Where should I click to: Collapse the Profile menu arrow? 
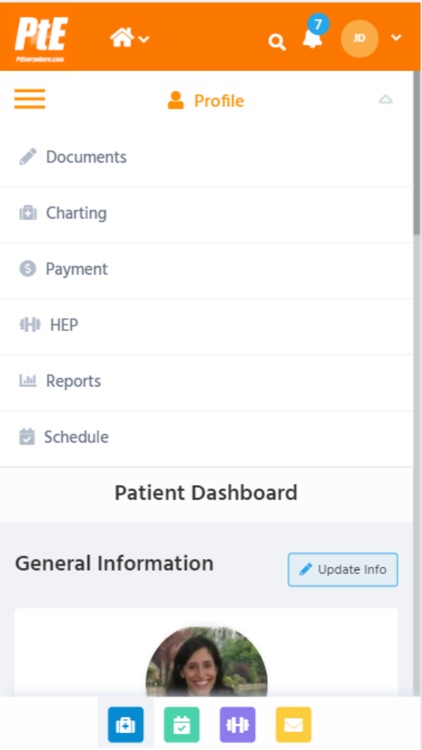(385, 99)
